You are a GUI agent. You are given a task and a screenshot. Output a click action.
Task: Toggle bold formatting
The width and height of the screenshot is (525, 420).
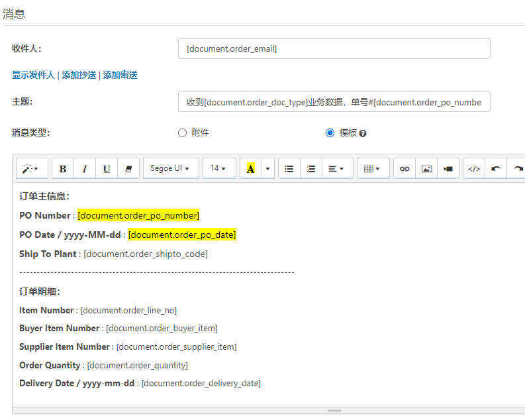point(63,168)
